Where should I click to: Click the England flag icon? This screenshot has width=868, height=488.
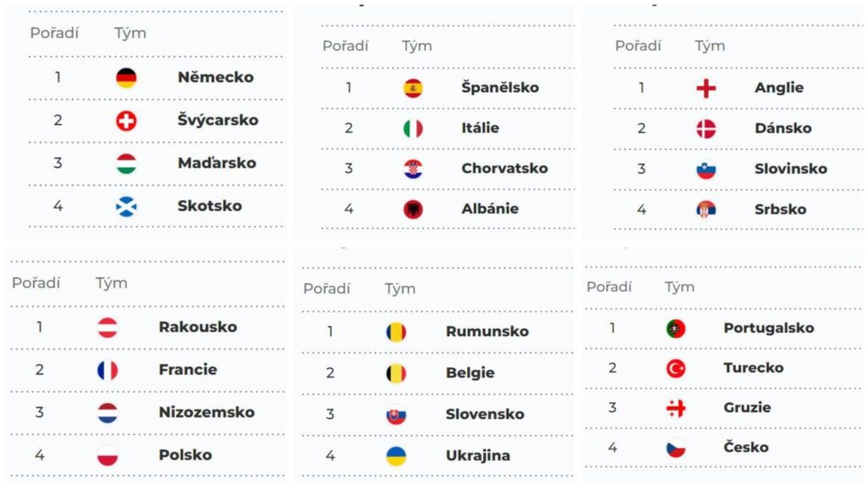(706, 88)
